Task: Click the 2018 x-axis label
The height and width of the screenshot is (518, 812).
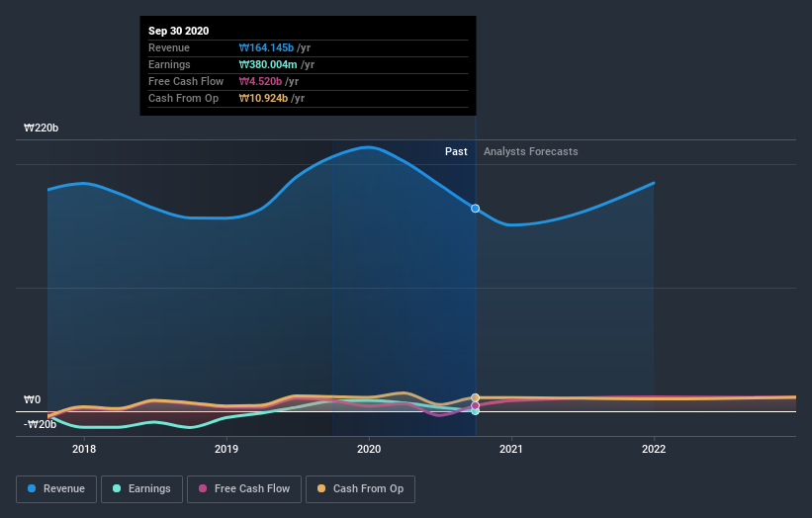Action: (84, 449)
